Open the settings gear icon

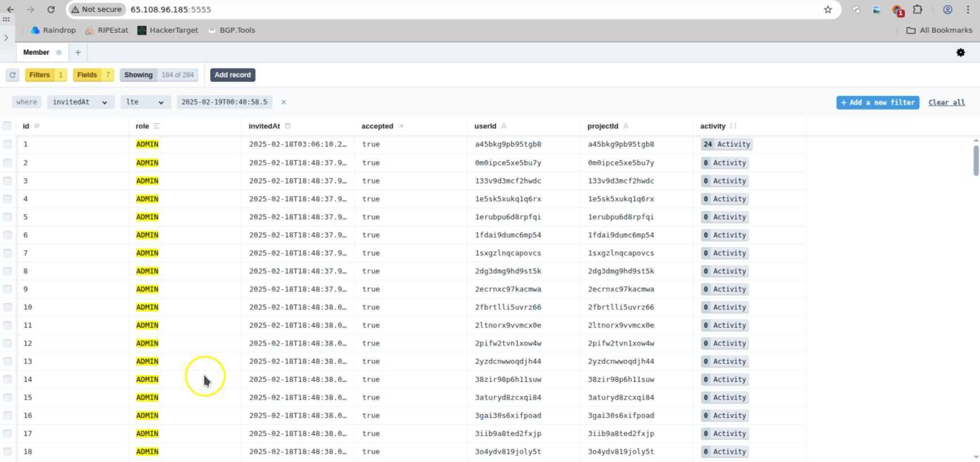pyautogui.click(x=960, y=53)
